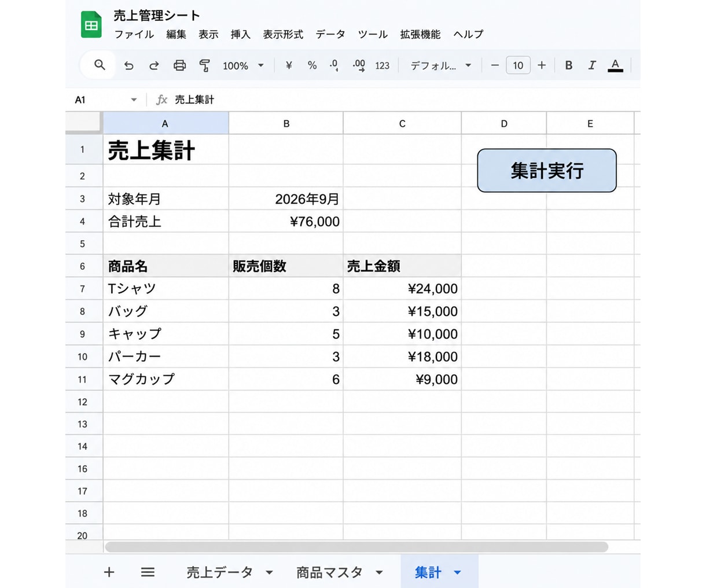Select the Tシャツ cell

coord(166,288)
